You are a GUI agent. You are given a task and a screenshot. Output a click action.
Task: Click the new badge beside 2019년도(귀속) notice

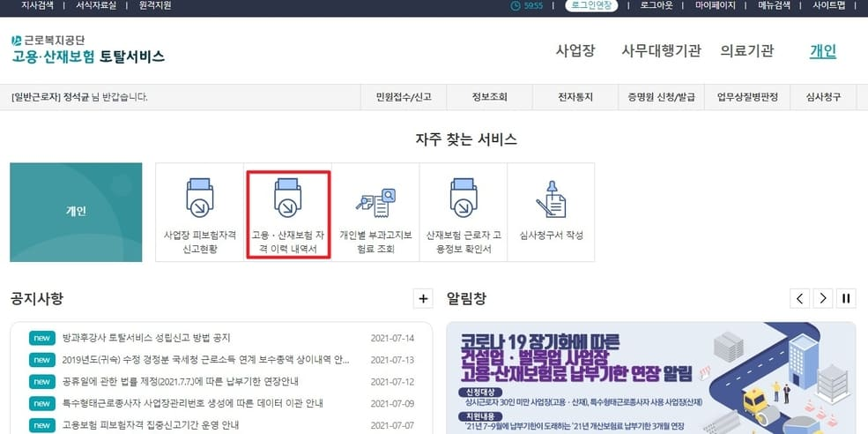tap(42, 360)
